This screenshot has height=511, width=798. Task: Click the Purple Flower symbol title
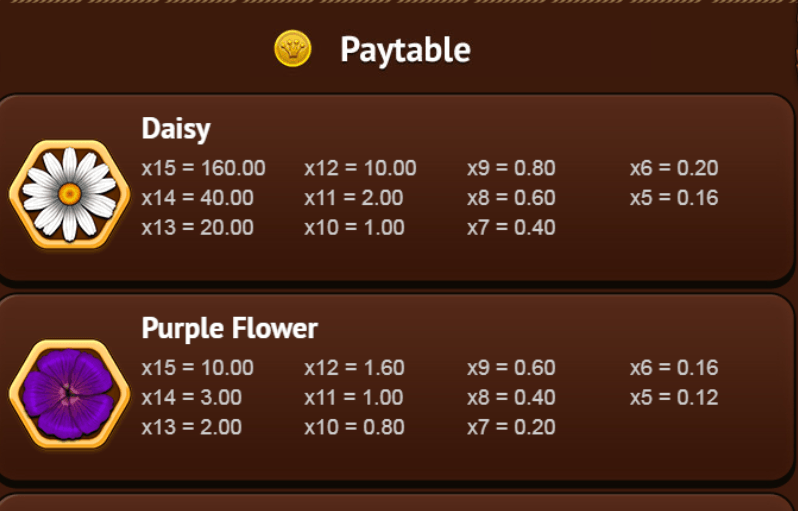point(230,328)
